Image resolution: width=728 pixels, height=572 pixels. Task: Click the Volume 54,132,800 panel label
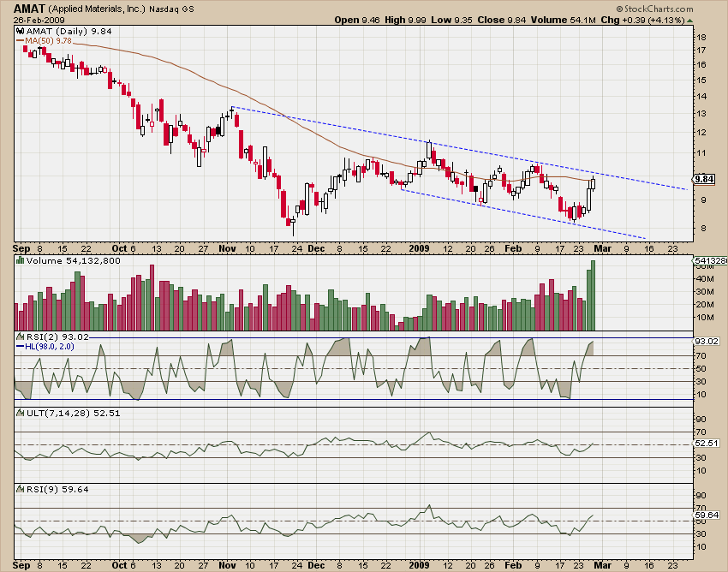point(74,260)
